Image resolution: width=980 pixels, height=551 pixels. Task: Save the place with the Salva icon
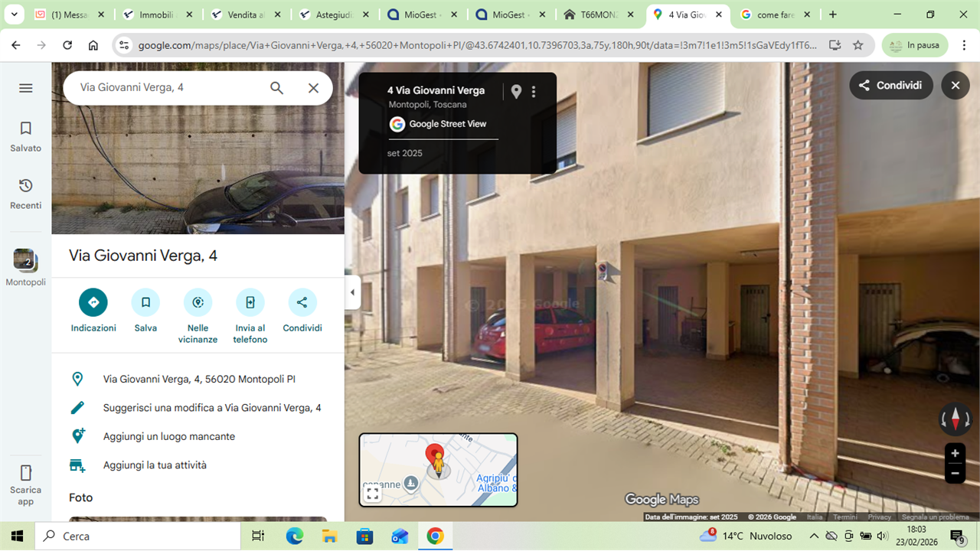(x=145, y=302)
